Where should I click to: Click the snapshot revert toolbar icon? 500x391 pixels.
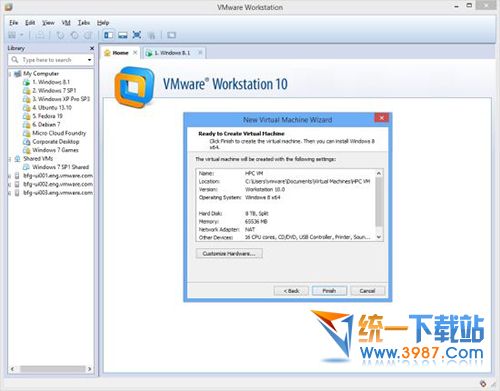(x=74, y=35)
